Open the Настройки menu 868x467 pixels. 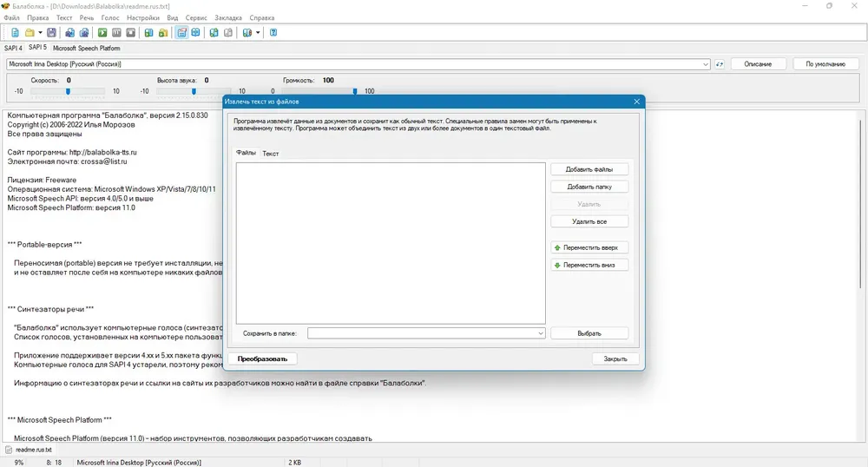(143, 17)
